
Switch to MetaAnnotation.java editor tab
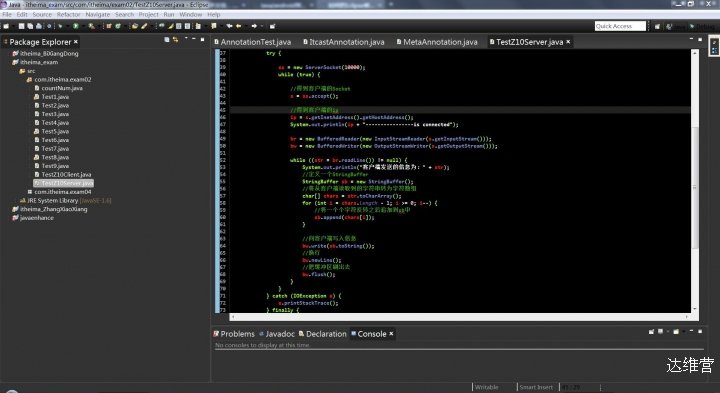click(437, 42)
